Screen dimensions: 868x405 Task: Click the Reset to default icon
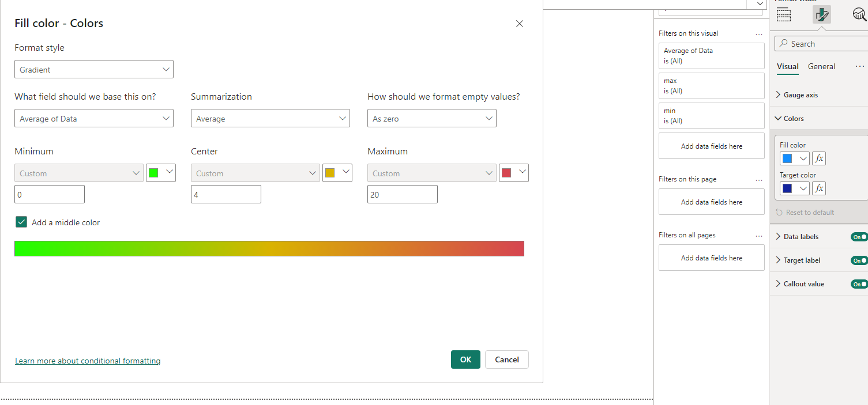coord(779,213)
